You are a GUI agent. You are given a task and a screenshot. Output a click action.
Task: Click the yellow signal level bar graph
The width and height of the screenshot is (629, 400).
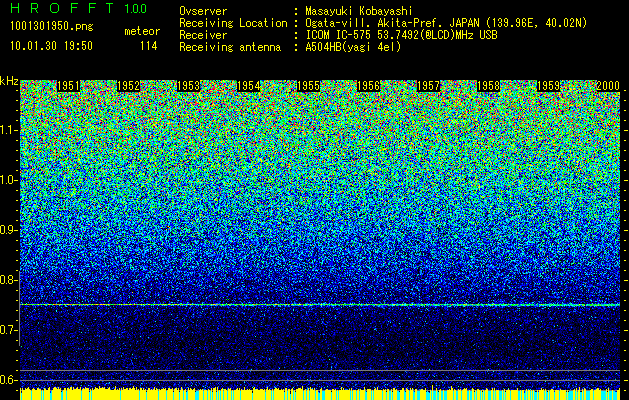(320, 394)
